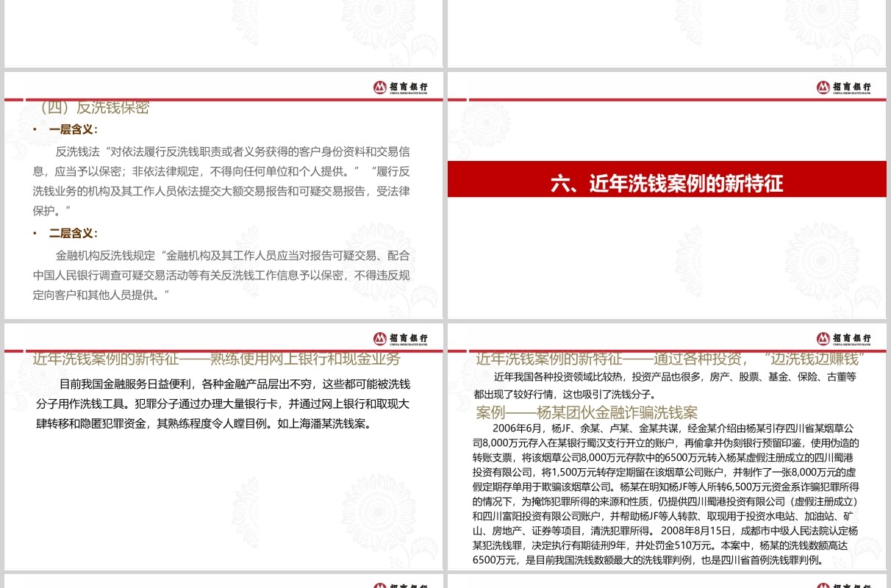
Task: Select the blank slide at top left
Action: [x=223, y=34]
